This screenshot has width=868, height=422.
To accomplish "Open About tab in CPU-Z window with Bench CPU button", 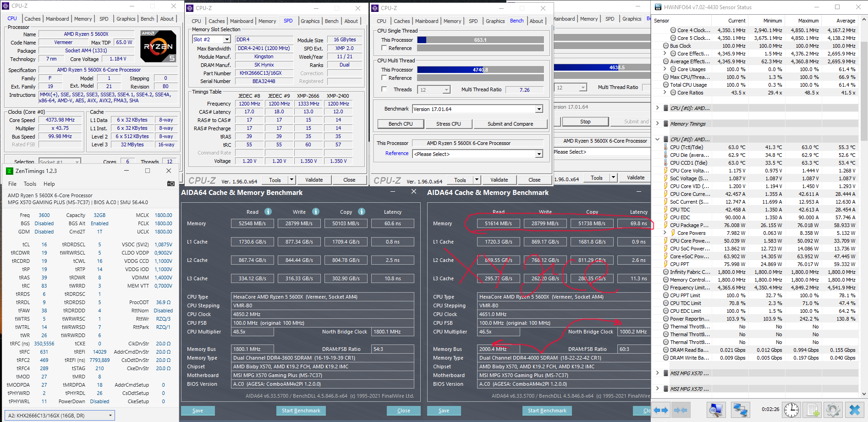I will coord(536,21).
